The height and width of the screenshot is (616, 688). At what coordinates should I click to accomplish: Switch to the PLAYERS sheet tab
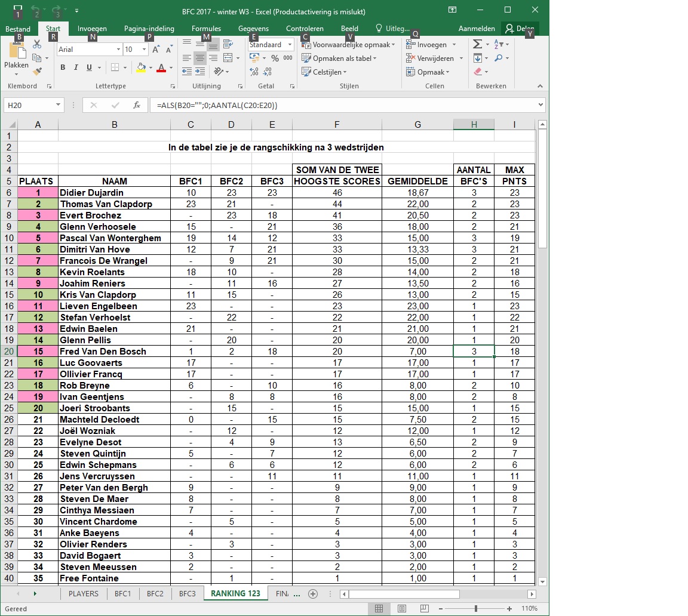84,594
